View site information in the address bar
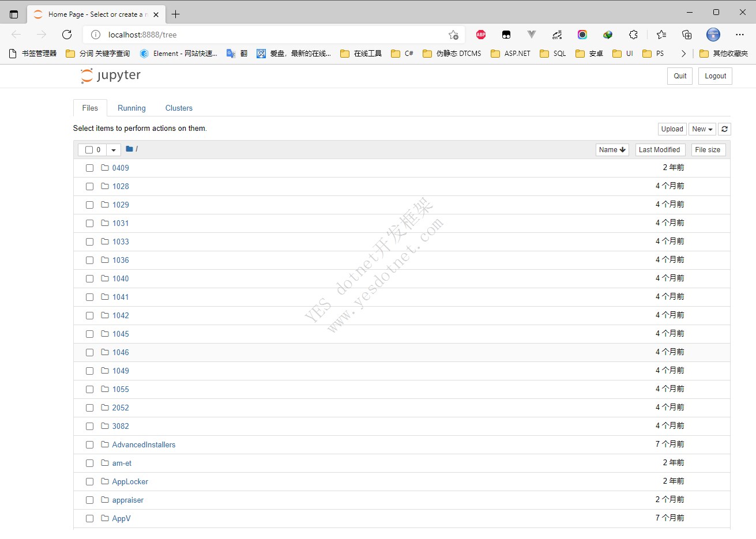The width and height of the screenshot is (756, 539). tap(96, 35)
